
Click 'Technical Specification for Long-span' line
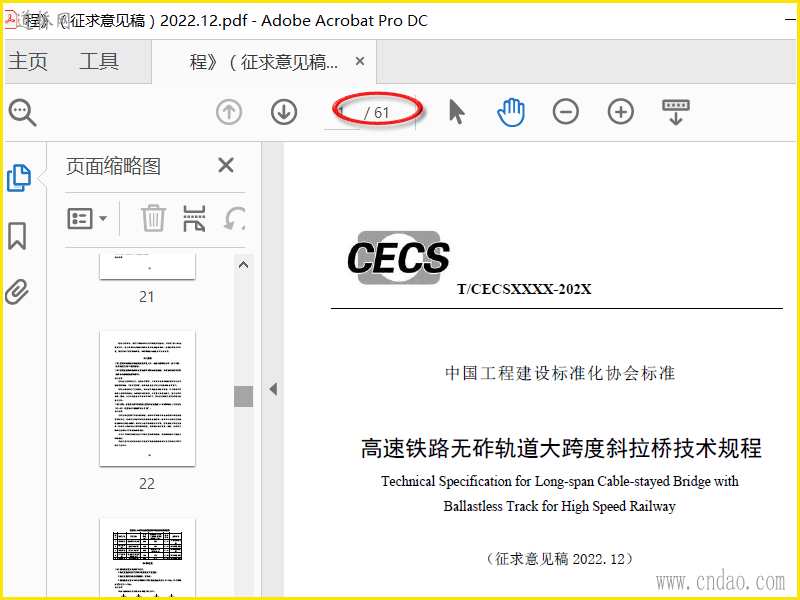pos(560,481)
